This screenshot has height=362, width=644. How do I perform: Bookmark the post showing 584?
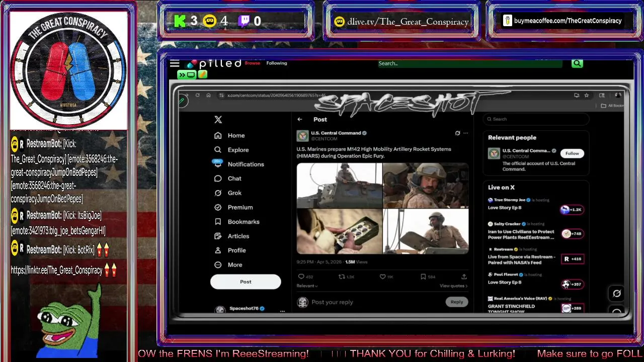click(423, 277)
